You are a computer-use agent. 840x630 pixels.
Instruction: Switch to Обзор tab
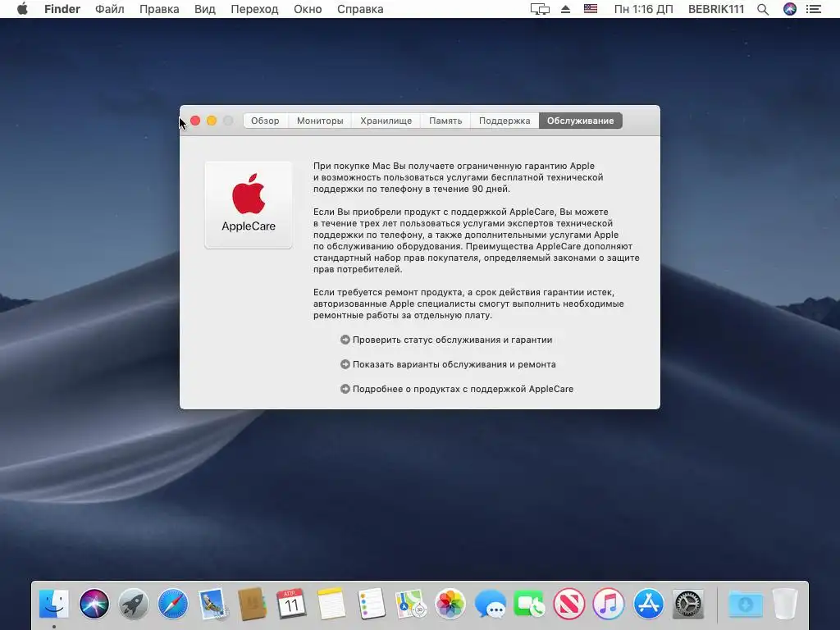click(265, 121)
